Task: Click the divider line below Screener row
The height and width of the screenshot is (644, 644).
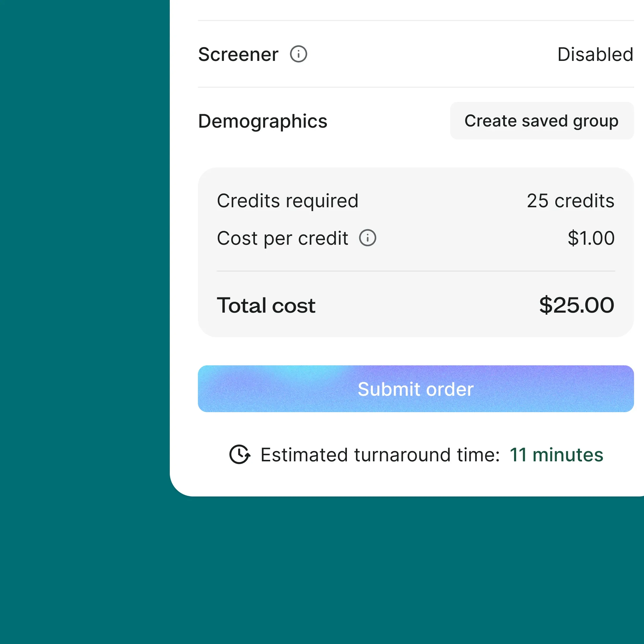Action: pyautogui.click(x=416, y=87)
